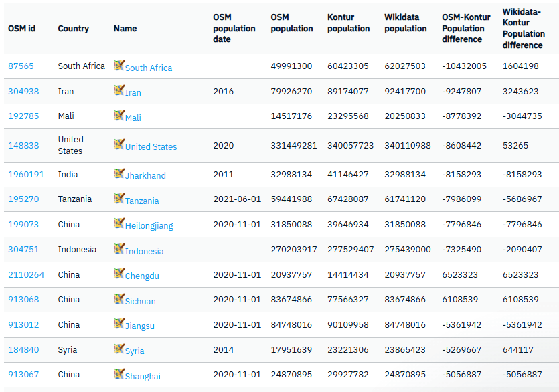Open the edit icon next to Mali

point(119,116)
